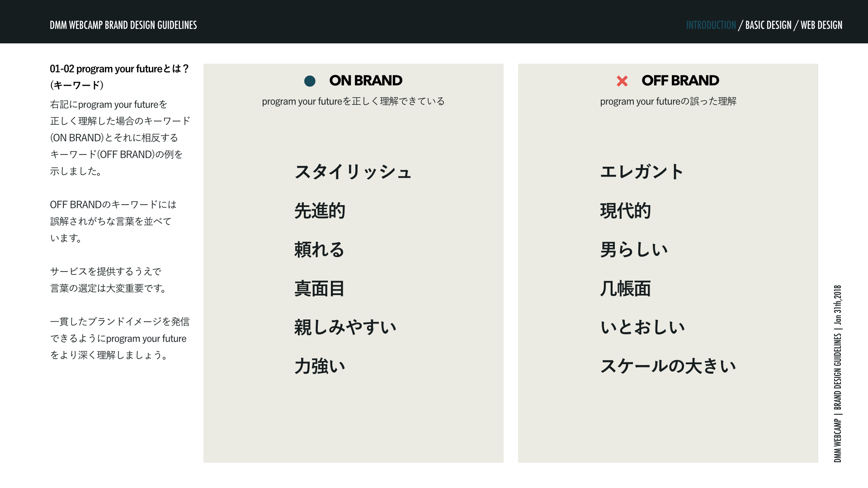Select the OFF BRAND heading
This screenshot has height=488, width=868.
point(680,80)
